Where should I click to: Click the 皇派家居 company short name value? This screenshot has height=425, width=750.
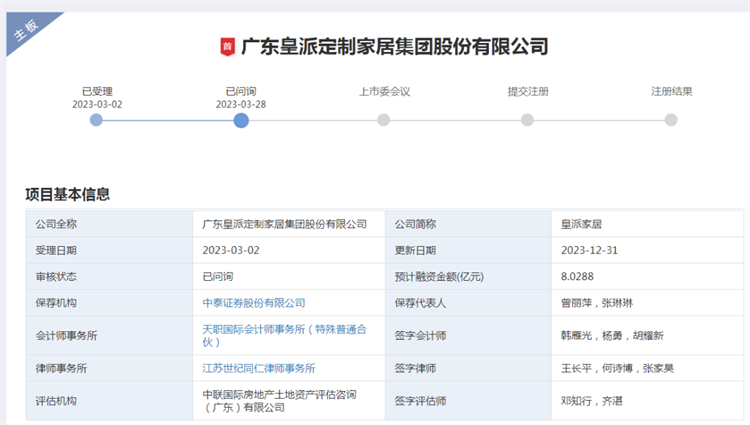point(581,224)
